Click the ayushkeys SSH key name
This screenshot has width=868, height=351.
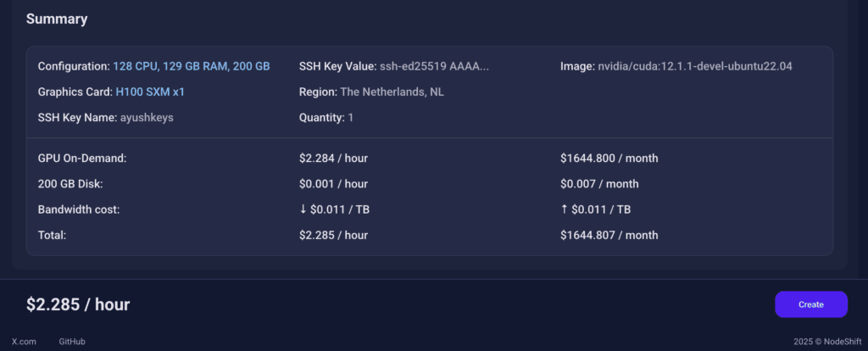point(147,118)
